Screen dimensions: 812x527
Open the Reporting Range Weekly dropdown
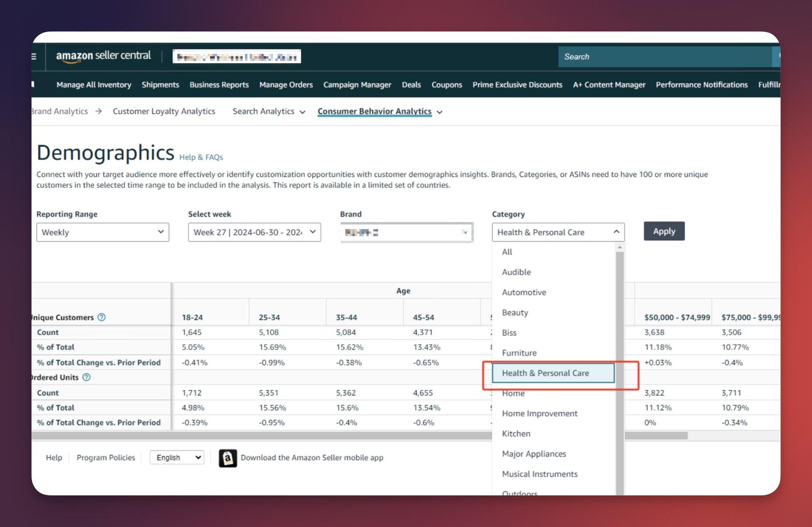pos(102,232)
